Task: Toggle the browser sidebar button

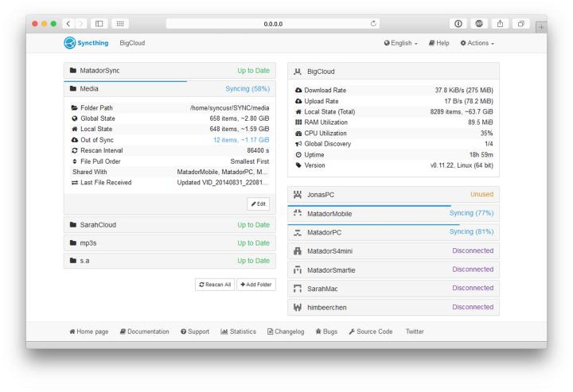Action: tap(99, 24)
